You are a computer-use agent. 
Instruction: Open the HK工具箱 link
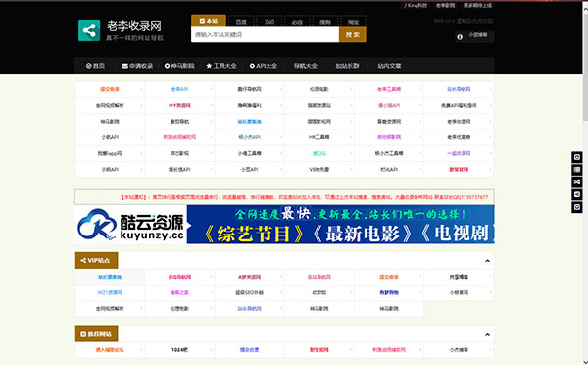pyautogui.click(x=319, y=137)
